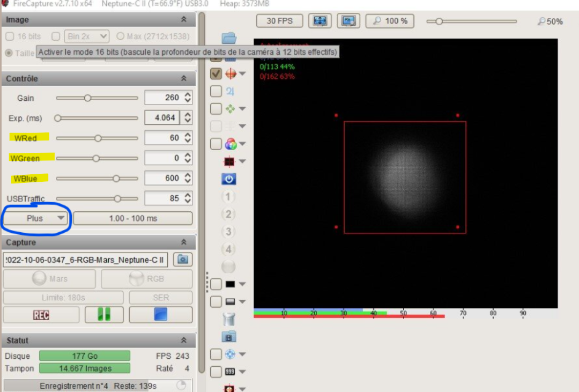This screenshot has width=579, height=392.
Task: Enable the RGB color balls checkbox
Action: click(216, 144)
